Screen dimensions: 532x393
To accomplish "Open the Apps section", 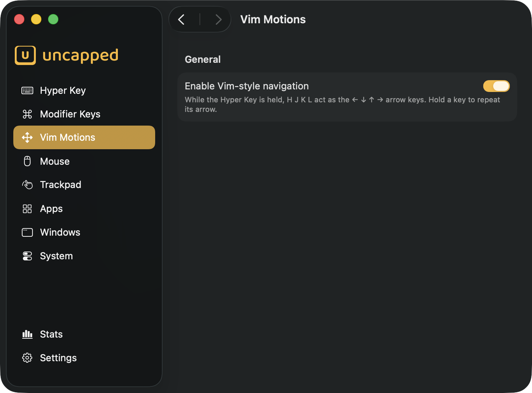I will tap(84, 209).
